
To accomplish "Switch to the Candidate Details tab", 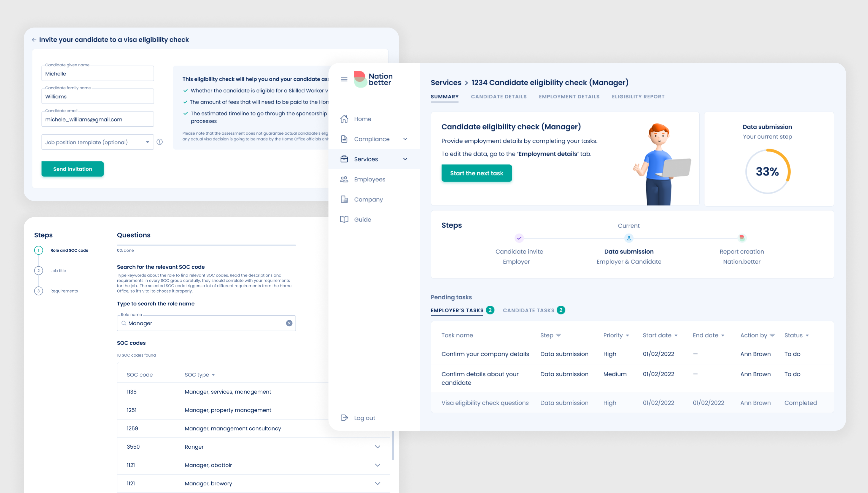I will pyautogui.click(x=498, y=96).
